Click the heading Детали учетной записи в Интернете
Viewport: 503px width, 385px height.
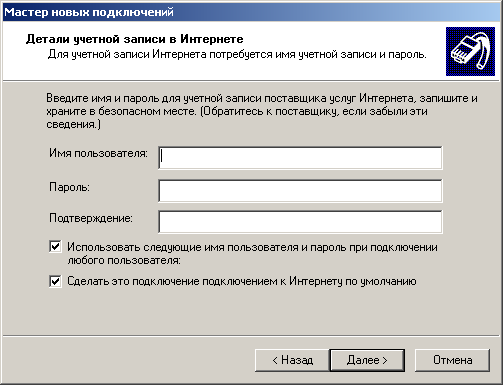tap(135, 39)
